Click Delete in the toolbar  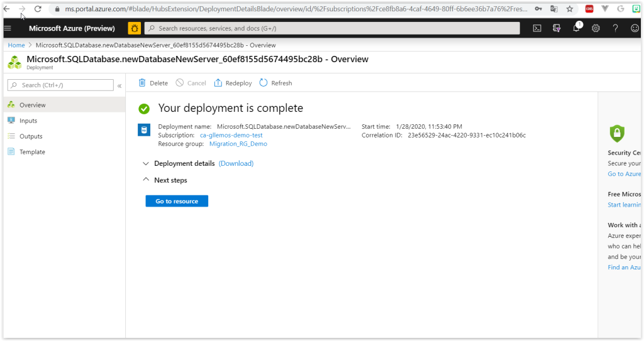pyautogui.click(x=153, y=83)
